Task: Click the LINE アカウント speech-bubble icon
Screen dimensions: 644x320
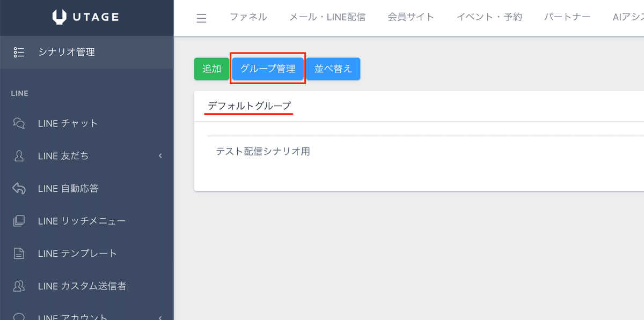Action: [19, 315]
